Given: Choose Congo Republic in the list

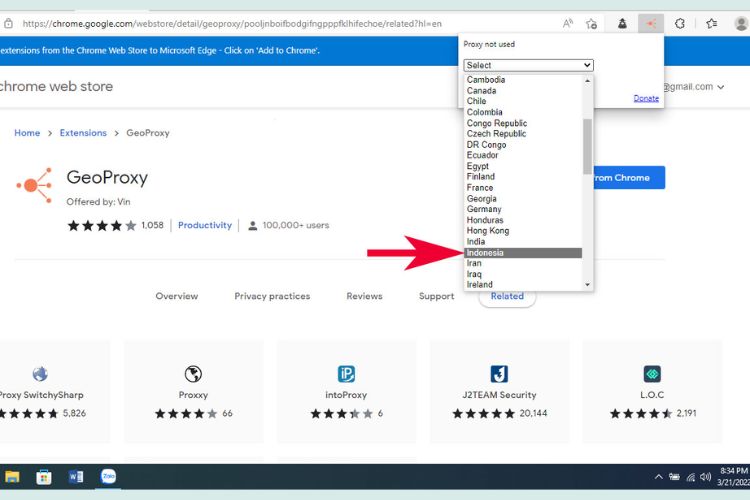Looking at the screenshot, I should tap(523, 123).
